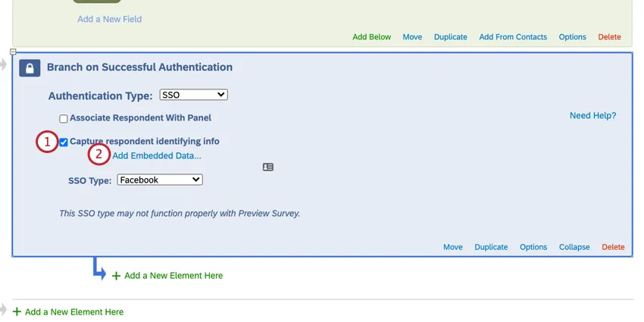This screenshot has height=322, width=644.
Task: Open the Authentication Type dropdown
Action: (x=193, y=95)
